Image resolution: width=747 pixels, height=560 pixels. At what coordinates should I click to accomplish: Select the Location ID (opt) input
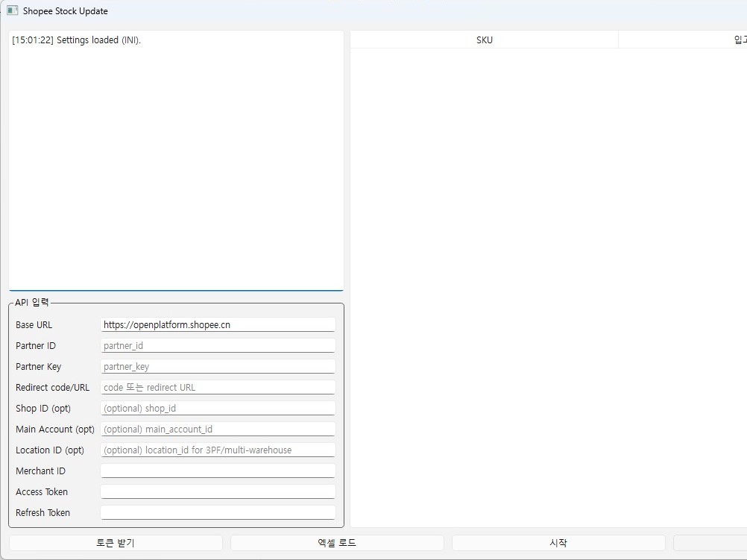click(217, 450)
